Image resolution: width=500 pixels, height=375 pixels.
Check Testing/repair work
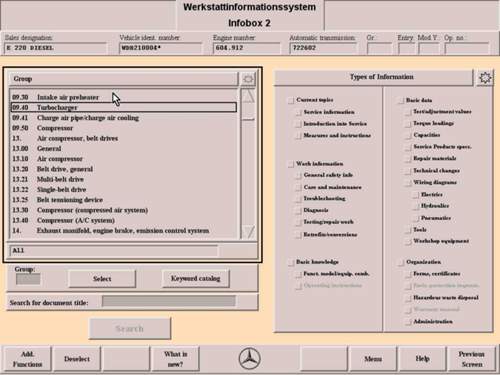(298, 222)
